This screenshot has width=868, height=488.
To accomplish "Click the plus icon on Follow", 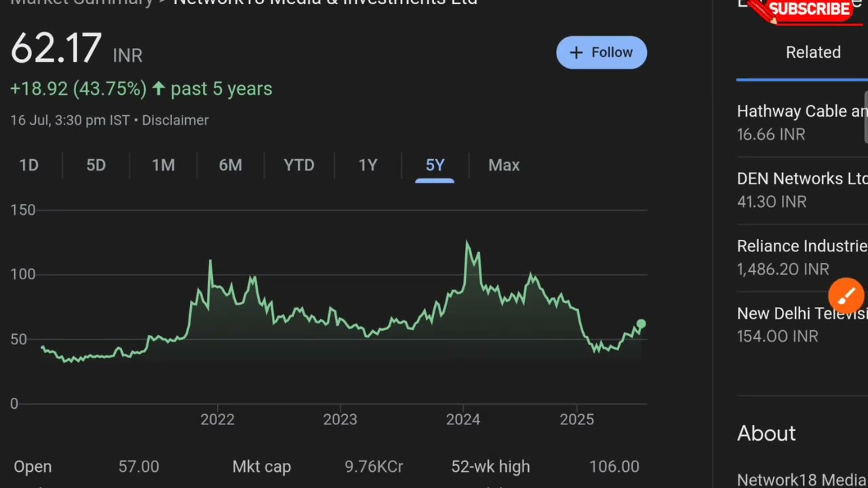I will [x=576, y=53].
